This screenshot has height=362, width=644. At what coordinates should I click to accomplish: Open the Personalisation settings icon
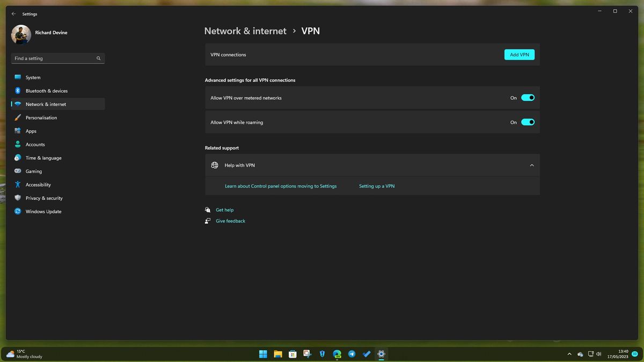pos(18,117)
